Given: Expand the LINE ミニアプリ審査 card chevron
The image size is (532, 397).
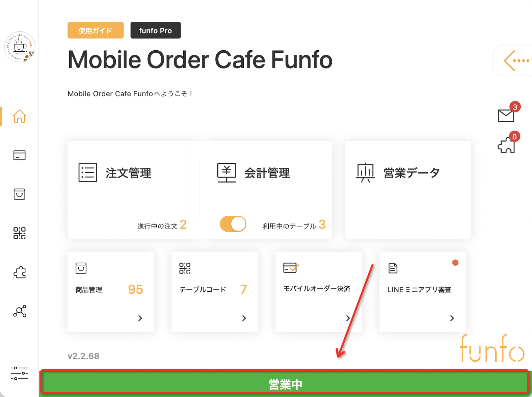Looking at the screenshot, I should pyautogui.click(x=452, y=318).
